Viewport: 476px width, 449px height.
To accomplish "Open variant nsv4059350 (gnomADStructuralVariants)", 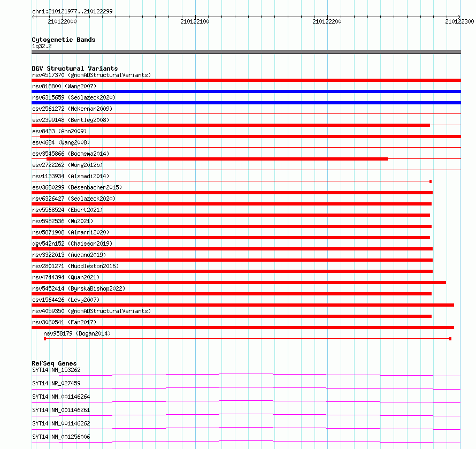I will [91, 311].
